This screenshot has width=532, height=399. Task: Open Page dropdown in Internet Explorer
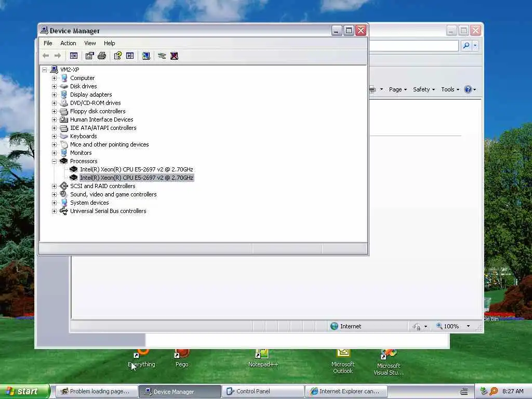[x=397, y=89]
